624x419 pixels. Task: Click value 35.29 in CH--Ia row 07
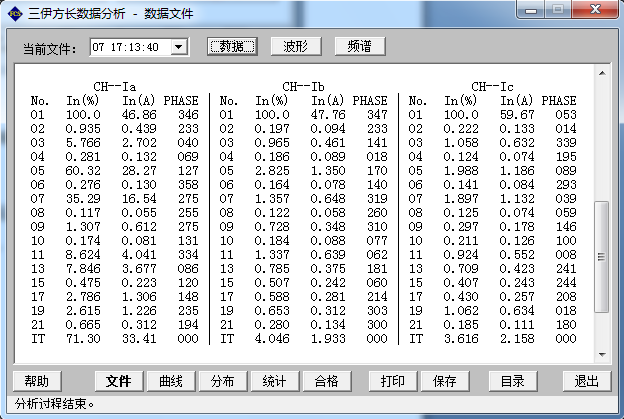(x=83, y=199)
